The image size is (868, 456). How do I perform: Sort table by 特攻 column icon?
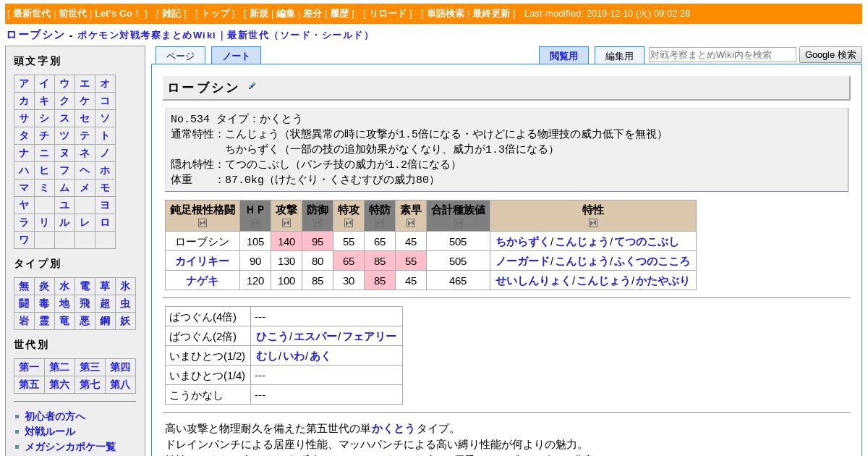point(349,223)
